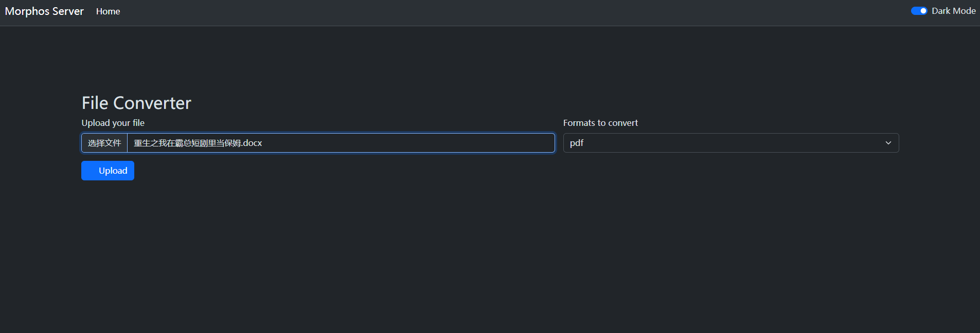
Task: Go to the Home nav link
Action: 108,11
